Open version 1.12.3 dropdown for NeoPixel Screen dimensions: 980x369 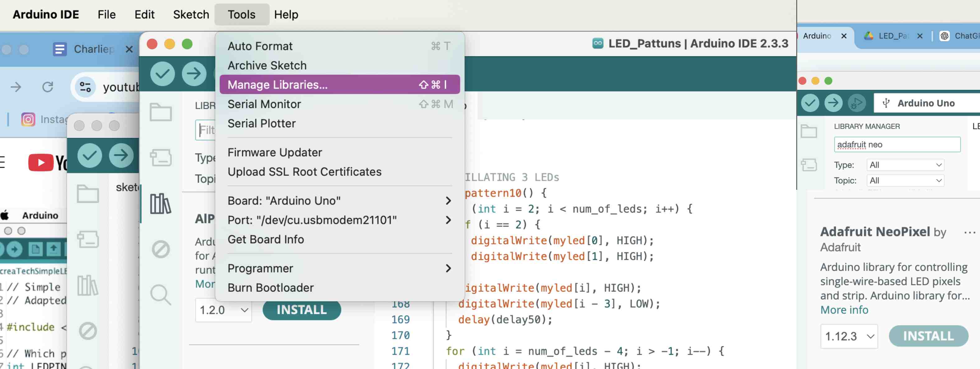849,336
